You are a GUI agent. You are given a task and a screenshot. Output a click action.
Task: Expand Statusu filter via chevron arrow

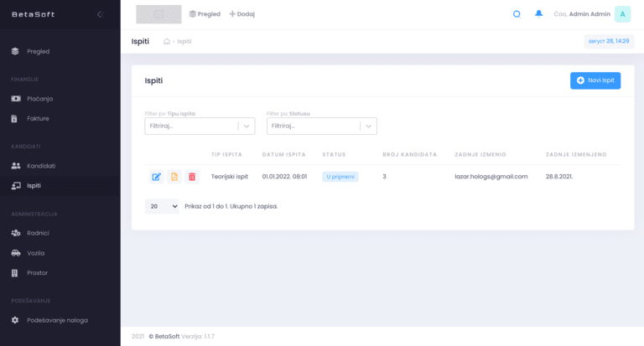368,126
